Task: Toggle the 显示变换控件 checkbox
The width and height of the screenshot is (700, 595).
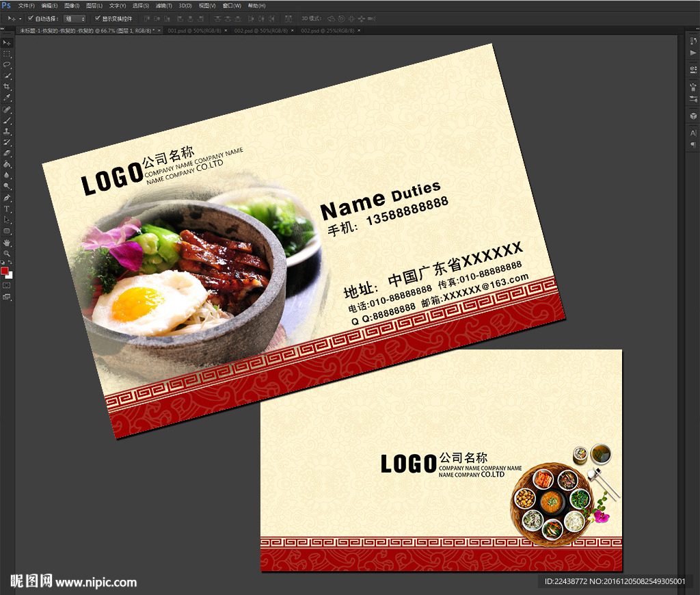Action: click(x=97, y=18)
